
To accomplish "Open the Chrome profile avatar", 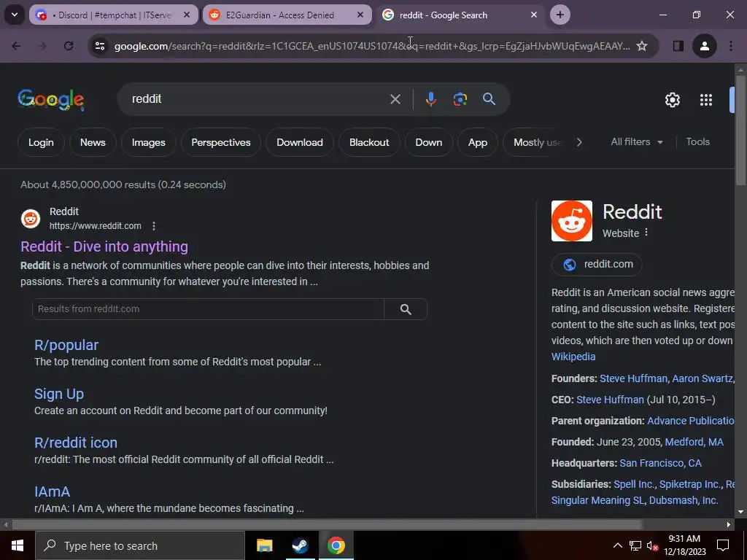I will pyautogui.click(x=704, y=46).
